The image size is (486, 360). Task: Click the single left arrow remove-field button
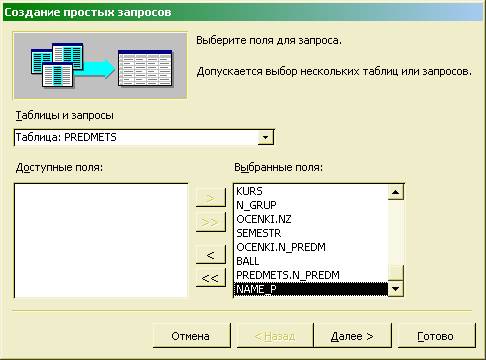211,255
